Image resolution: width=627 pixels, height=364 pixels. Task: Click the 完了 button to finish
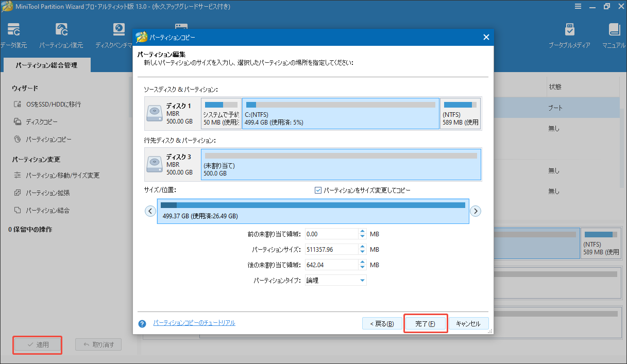point(425,323)
